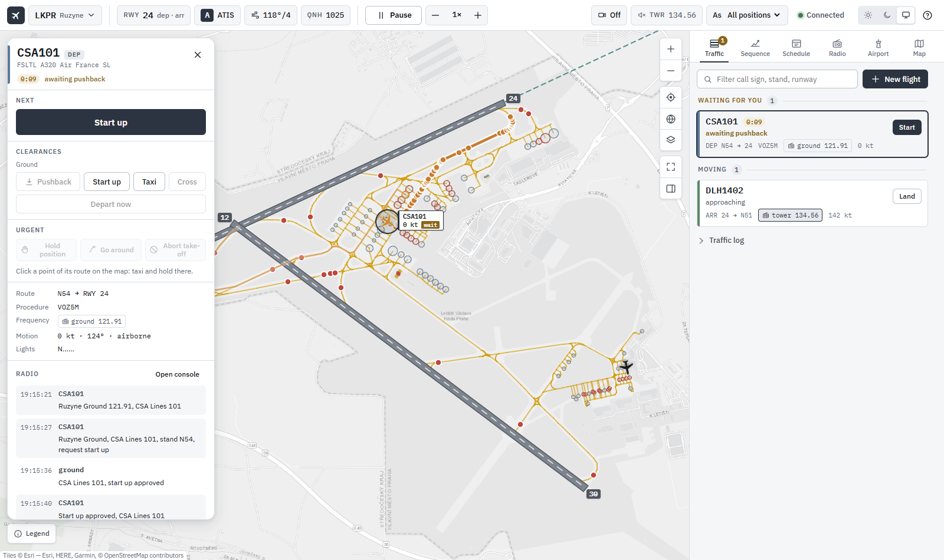Click the large Start up button
This screenshot has height=560, width=944.
pyautogui.click(x=111, y=122)
